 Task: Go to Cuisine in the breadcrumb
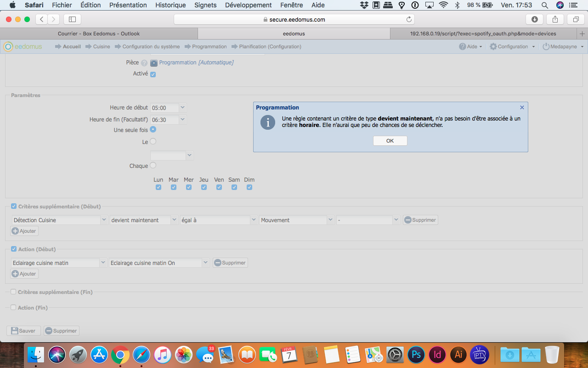coord(102,46)
